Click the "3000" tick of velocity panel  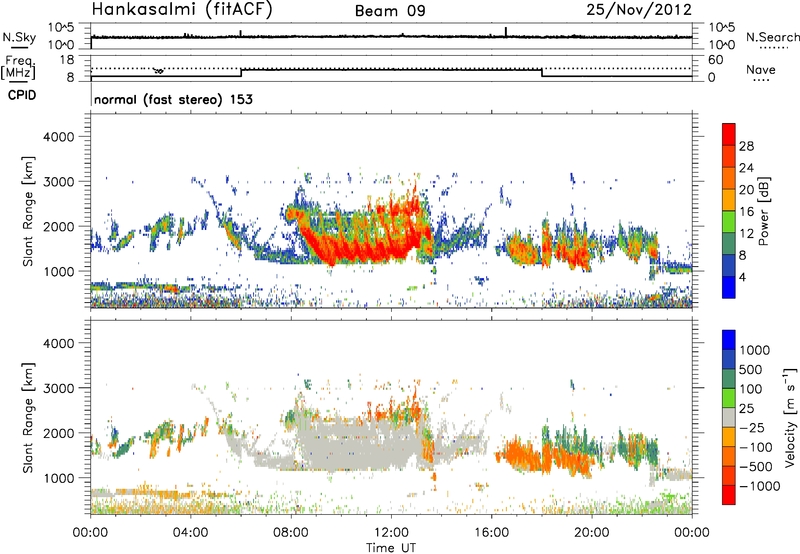59,388
